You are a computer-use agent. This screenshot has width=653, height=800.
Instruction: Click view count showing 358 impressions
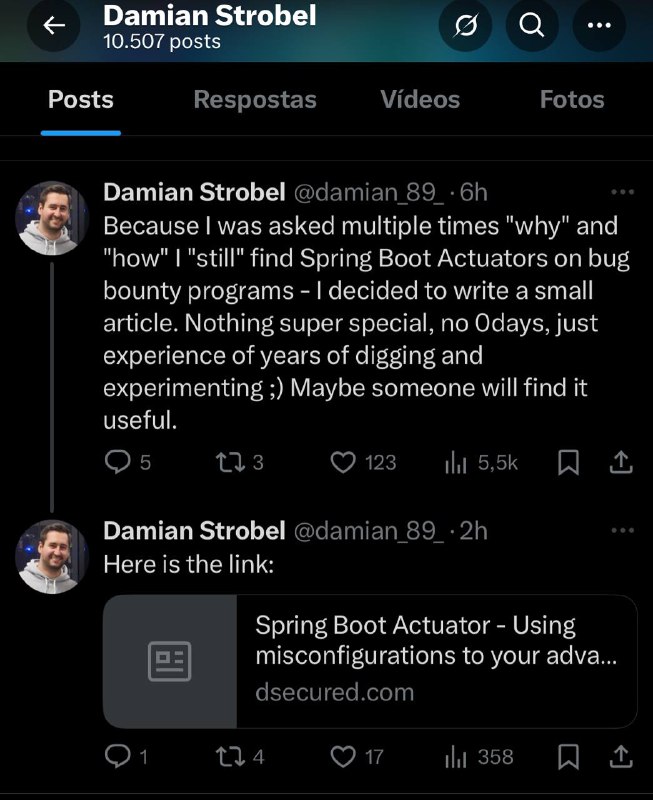click(457, 757)
